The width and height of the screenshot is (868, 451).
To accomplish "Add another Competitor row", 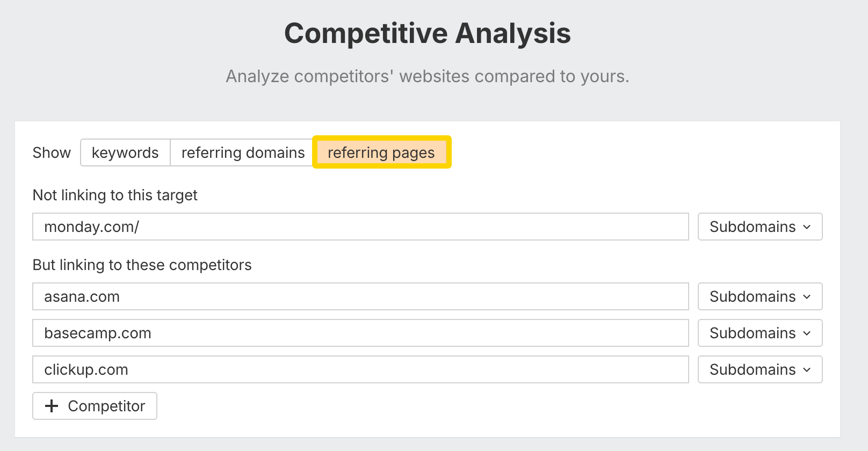I will pos(95,406).
